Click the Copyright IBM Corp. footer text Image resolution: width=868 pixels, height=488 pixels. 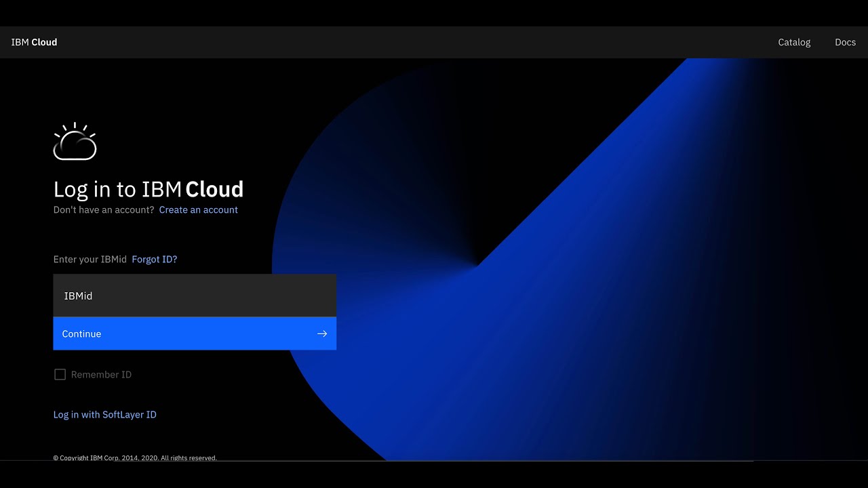pyautogui.click(x=135, y=457)
